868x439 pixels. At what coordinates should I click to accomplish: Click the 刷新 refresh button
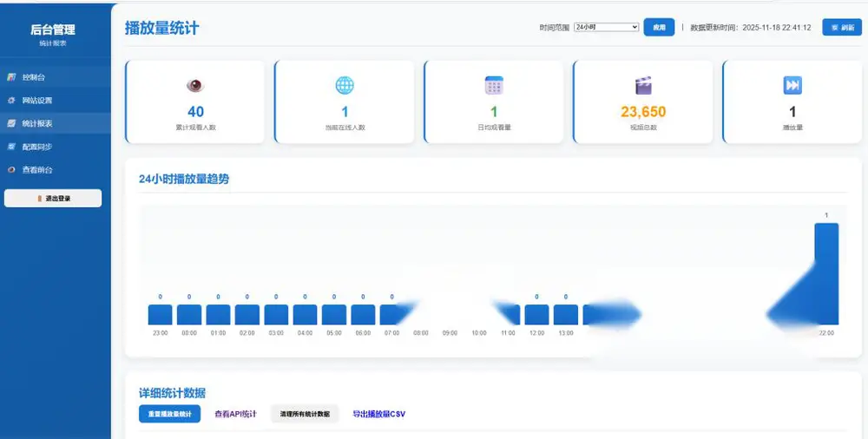pos(842,27)
